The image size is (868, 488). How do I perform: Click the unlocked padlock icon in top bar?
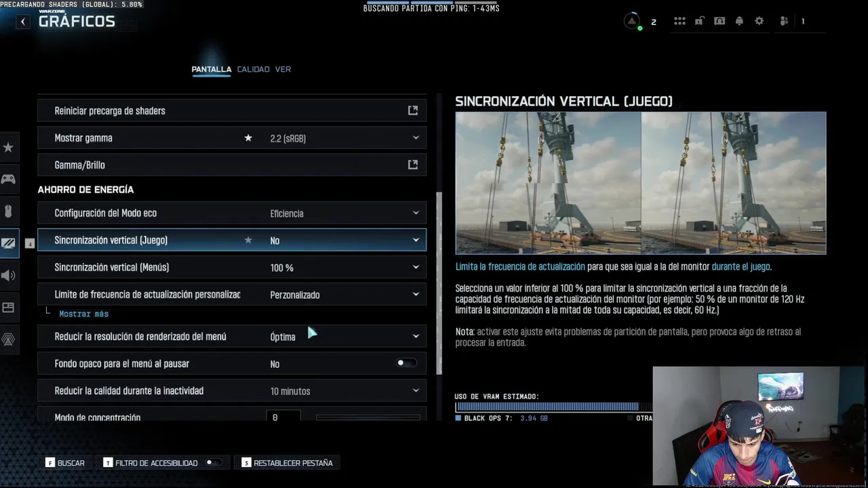698,21
